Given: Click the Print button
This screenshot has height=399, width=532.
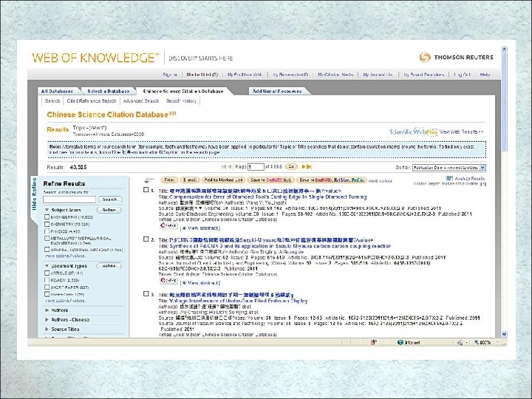Looking at the screenshot, I should point(169,180).
